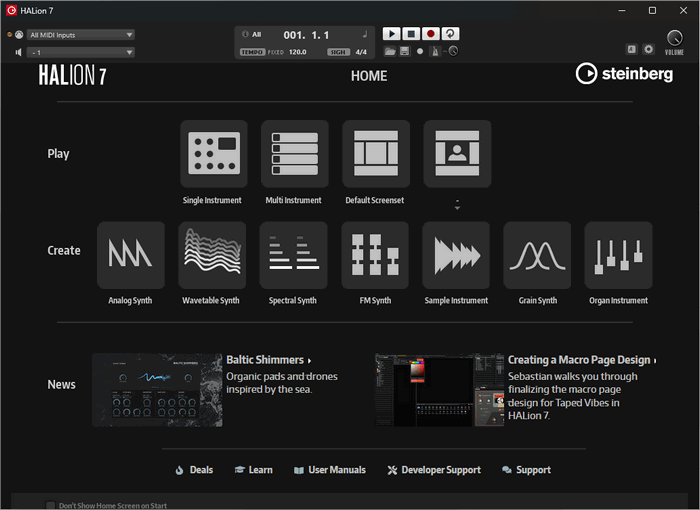Click the Macro Page Design video thumbnail

439,390
